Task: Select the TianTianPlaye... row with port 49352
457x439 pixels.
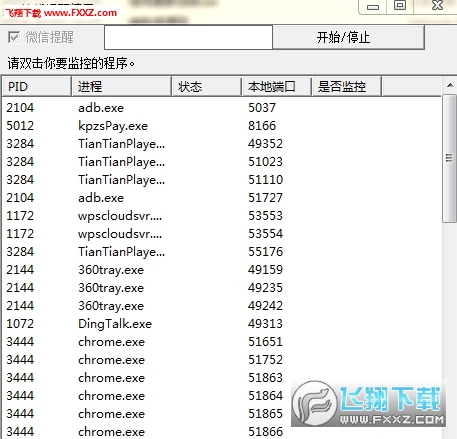Action: (x=222, y=144)
